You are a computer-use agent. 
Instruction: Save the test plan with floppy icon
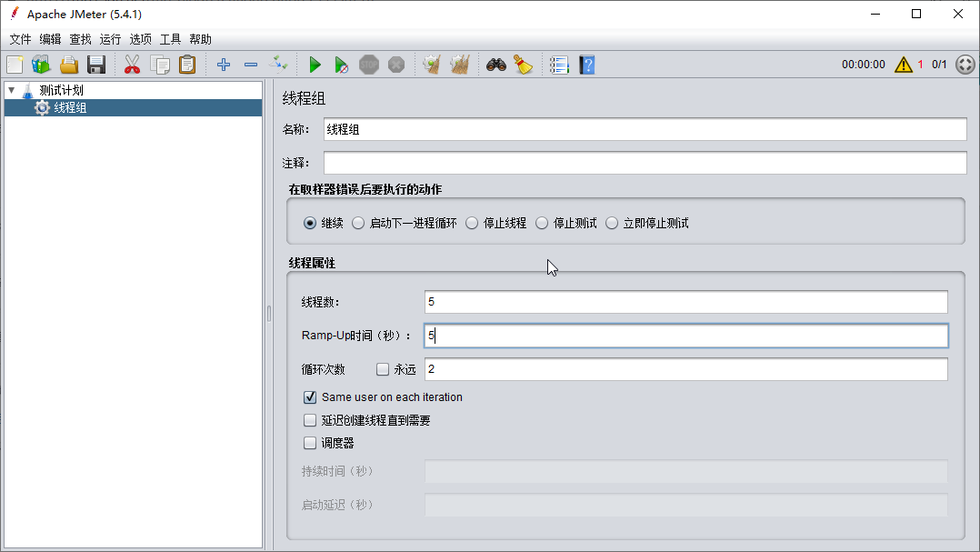96,65
